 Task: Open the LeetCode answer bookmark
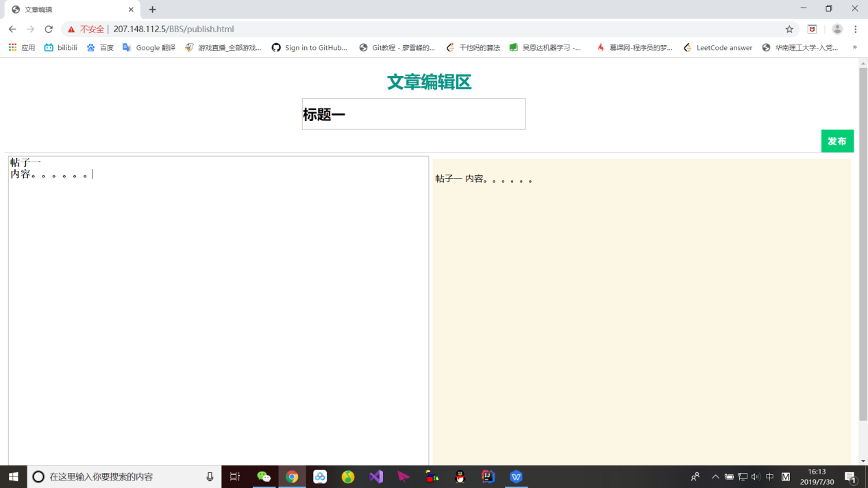(717, 48)
